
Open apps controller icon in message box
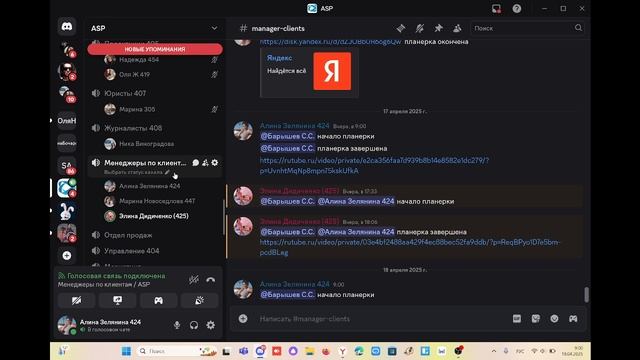(573, 319)
